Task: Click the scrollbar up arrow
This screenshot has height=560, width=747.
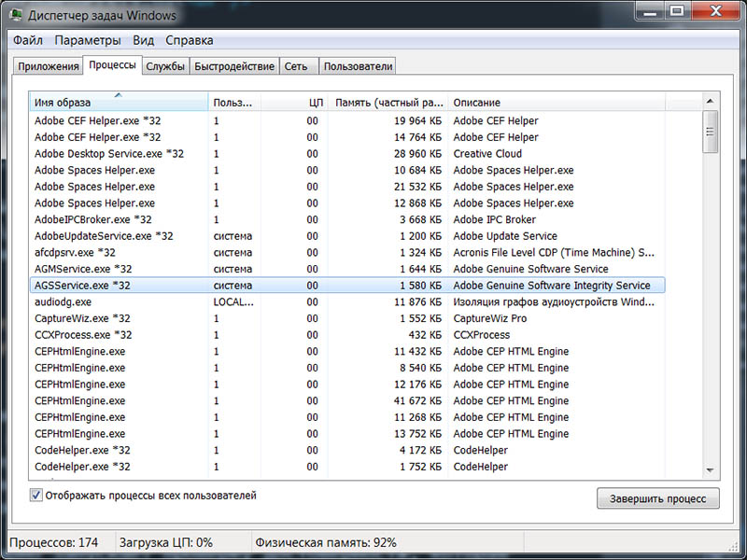Action: [x=710, y=101]
